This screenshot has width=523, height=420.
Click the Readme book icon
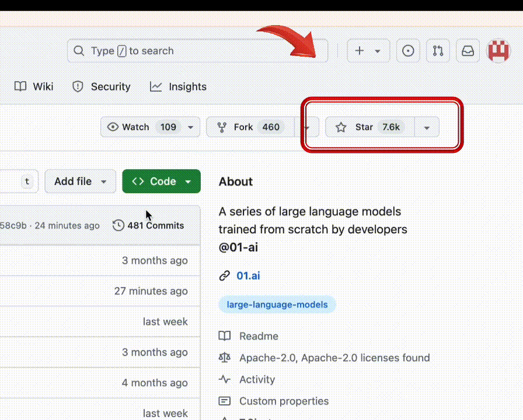(x=225, y=336)
